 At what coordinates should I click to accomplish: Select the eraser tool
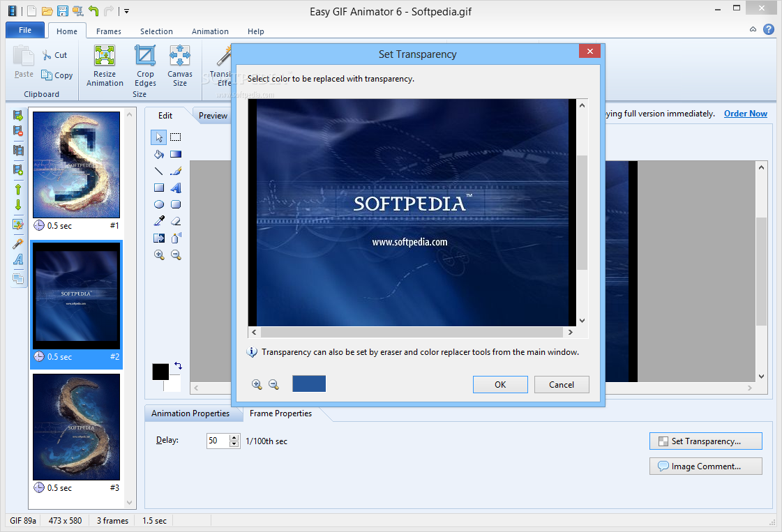(176, 221)
